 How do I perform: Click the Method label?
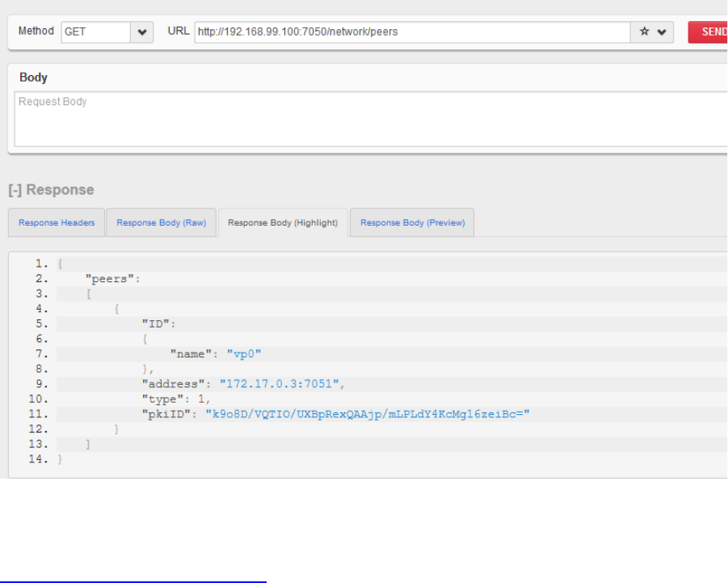pos(36,31)
